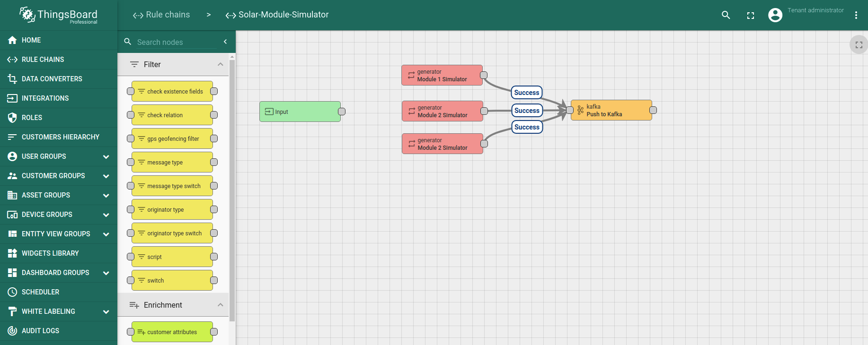The width and height of the screenshot is (868, 345).
Task: Select the message type filter node
Action: [172, 162]
